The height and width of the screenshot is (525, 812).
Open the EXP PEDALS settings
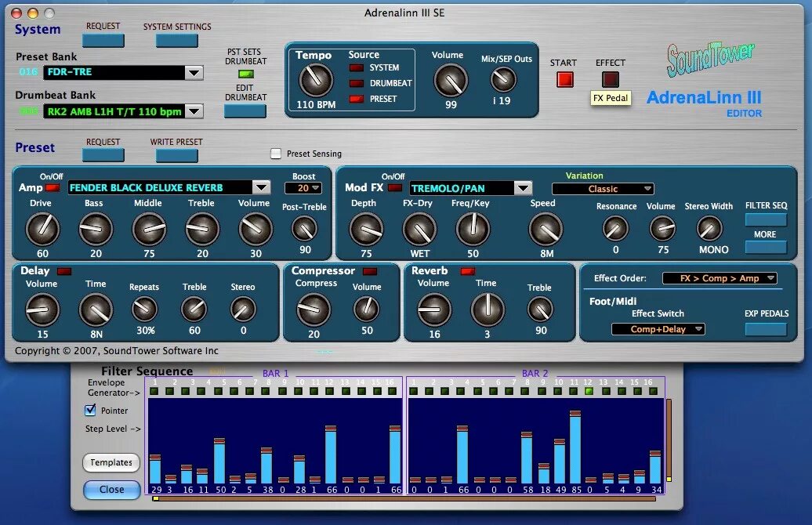coord(766,329)
